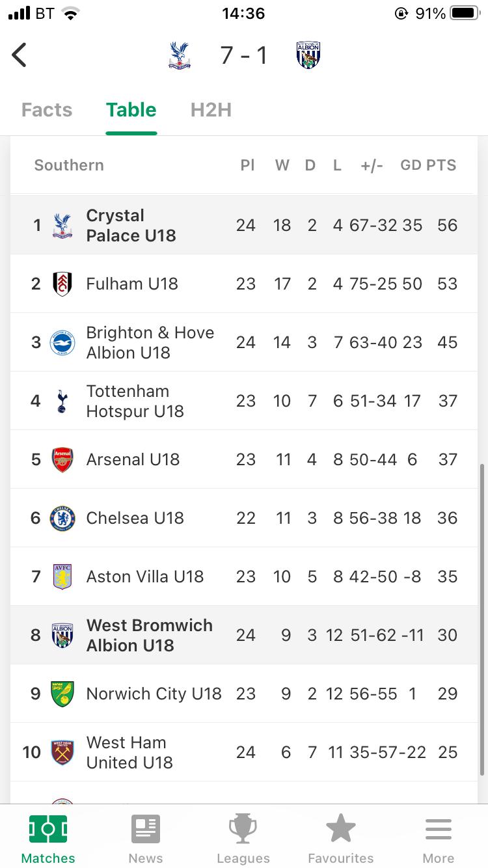Tap the back arrow icon

click(20, 55)
